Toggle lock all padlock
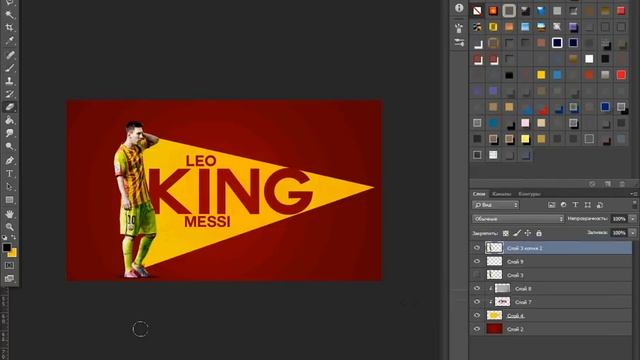This screenshot has width=640, height=360. pyautogui.click(x=539, y=233)
